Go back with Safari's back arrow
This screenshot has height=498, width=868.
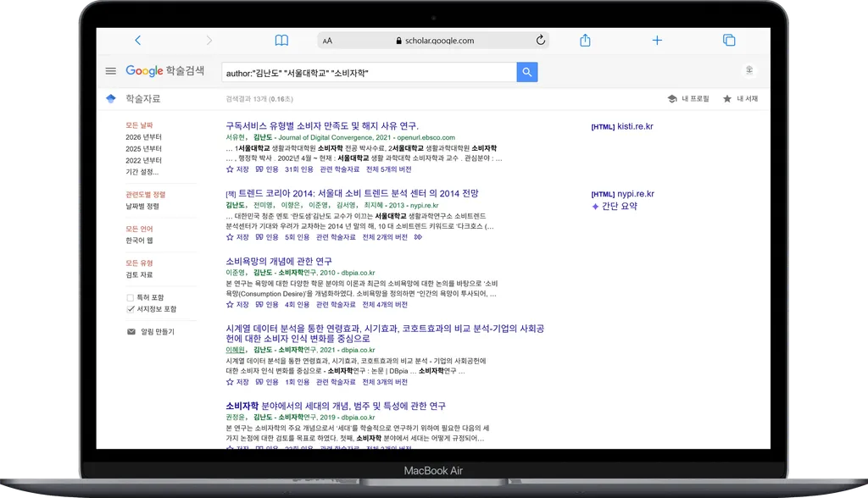coord(138,40)
